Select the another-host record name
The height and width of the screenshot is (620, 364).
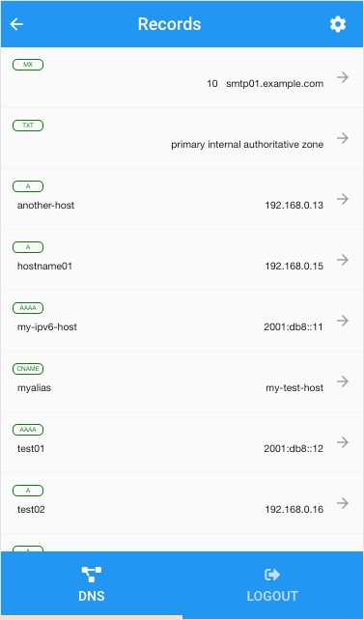pos(45,205)
